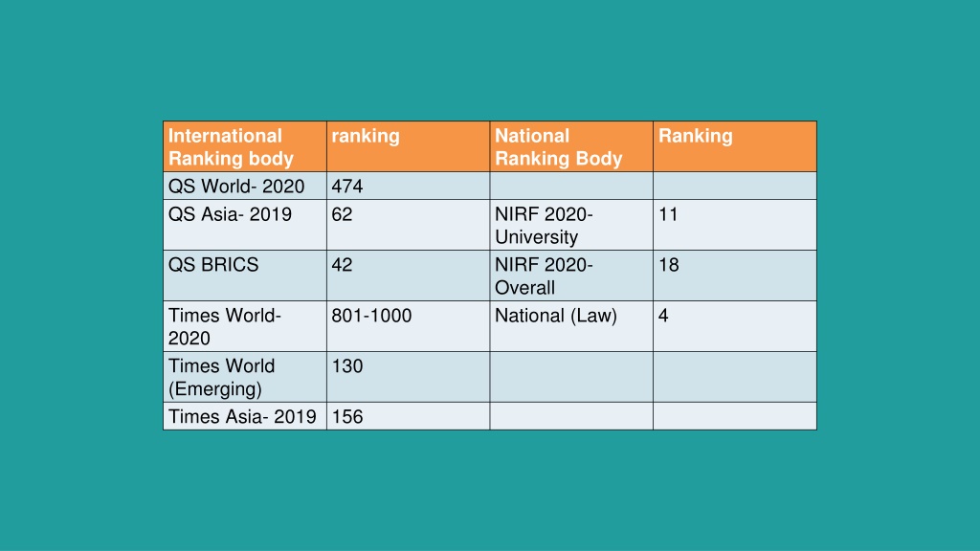This screenshot has height=551, width=980.
Task: Click the value '156' cell
Action: tap(408, 416)
